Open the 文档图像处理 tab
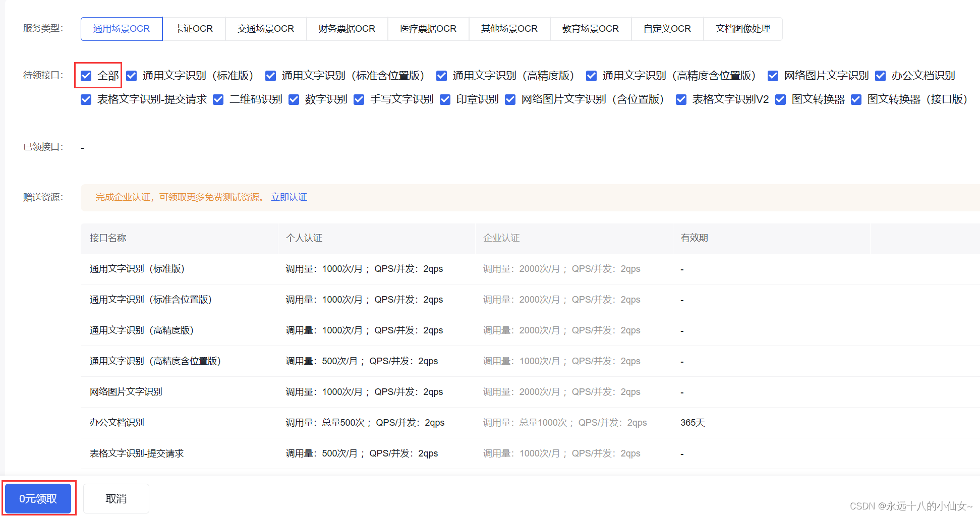This screenshot has height=516, width=980. [743, 29]
